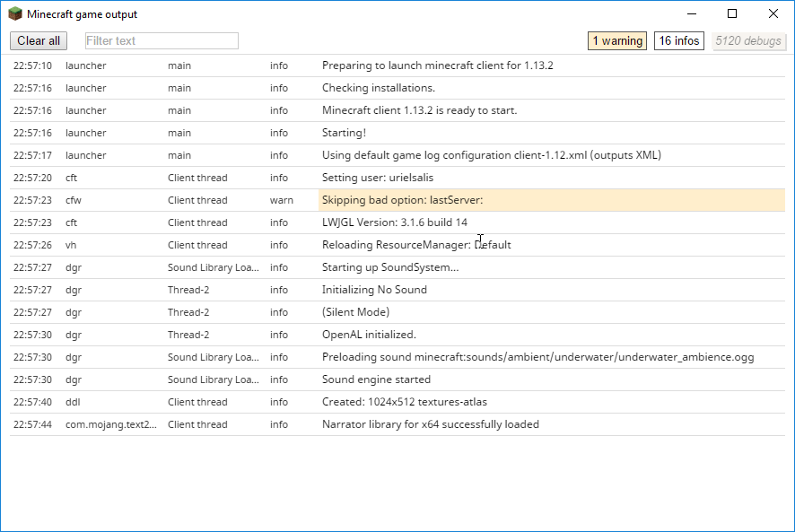The image size is (795, 532).
Task: Click the 'Sound engine started' log entry
Action: tap(376, 379)
